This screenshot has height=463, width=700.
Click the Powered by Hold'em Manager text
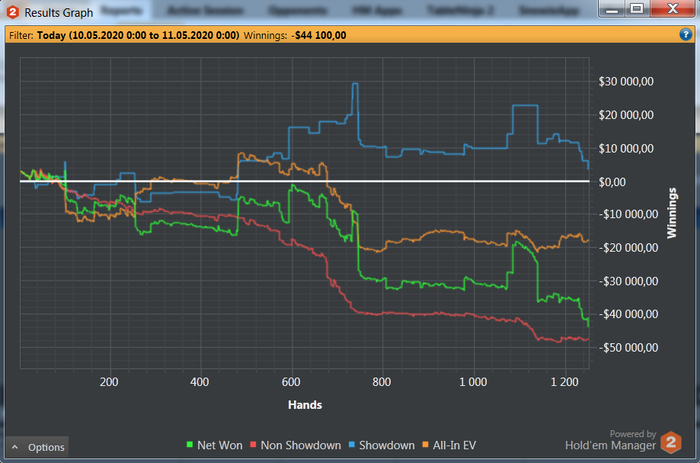click(611, 441)
